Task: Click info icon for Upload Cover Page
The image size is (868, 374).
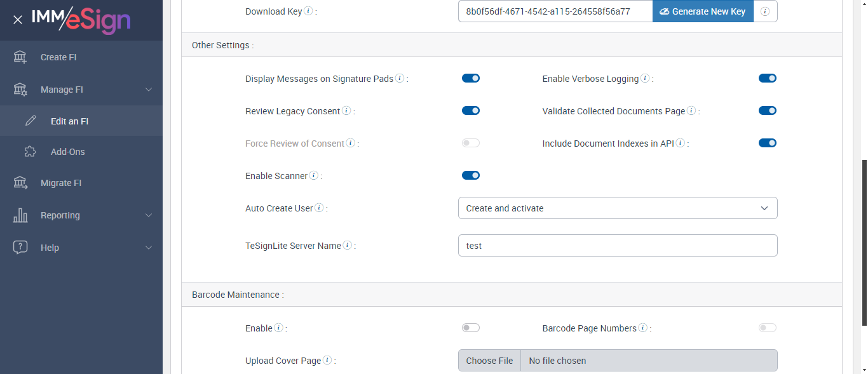Action: (327, 361)
